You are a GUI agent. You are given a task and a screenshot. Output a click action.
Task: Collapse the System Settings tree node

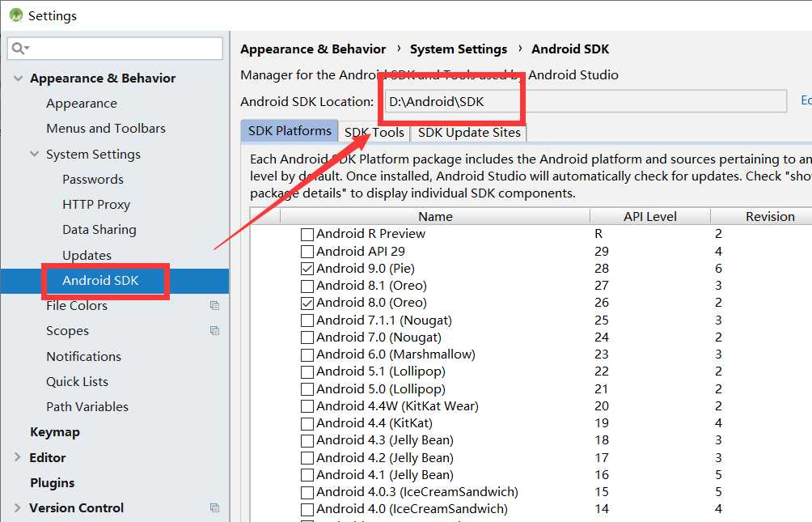[x=34, y=154]
